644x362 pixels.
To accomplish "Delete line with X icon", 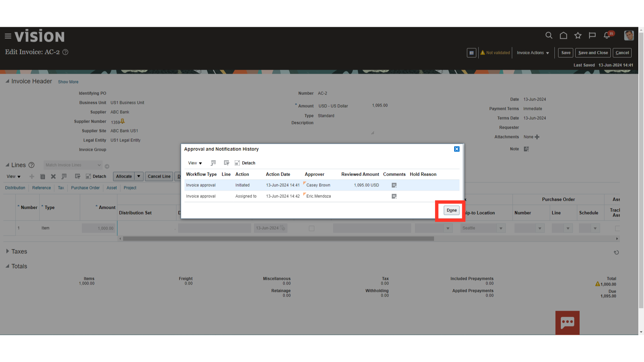I will pyautogui.click(x=53, y=176).
